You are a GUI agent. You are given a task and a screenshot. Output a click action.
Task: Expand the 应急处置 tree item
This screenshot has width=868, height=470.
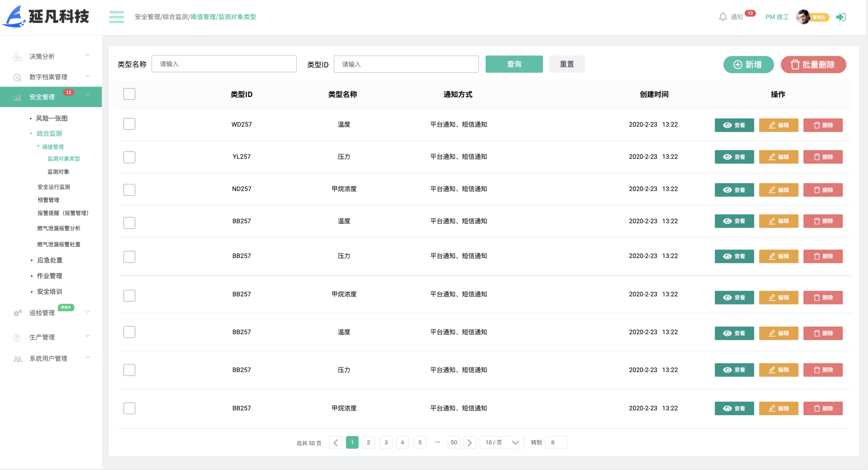pos(50,260)
